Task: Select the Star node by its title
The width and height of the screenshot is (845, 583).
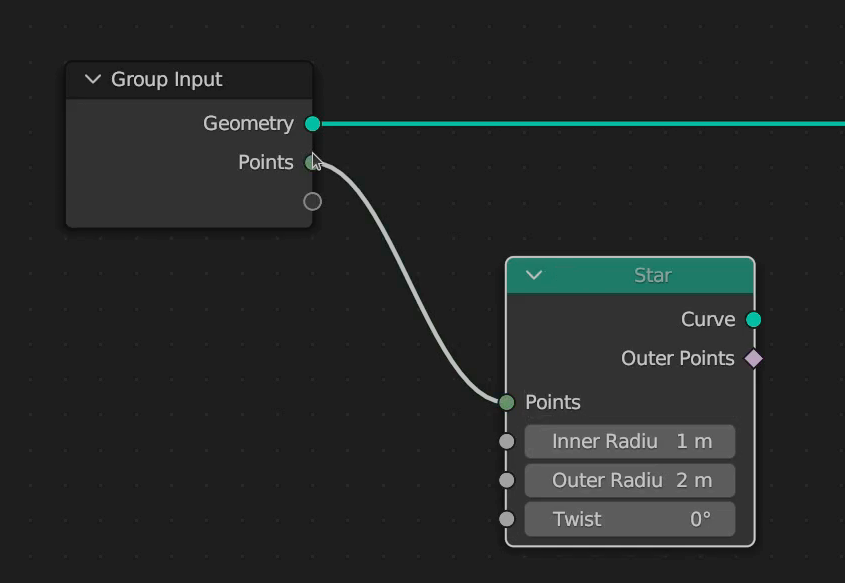Action: tap(653, 275)
